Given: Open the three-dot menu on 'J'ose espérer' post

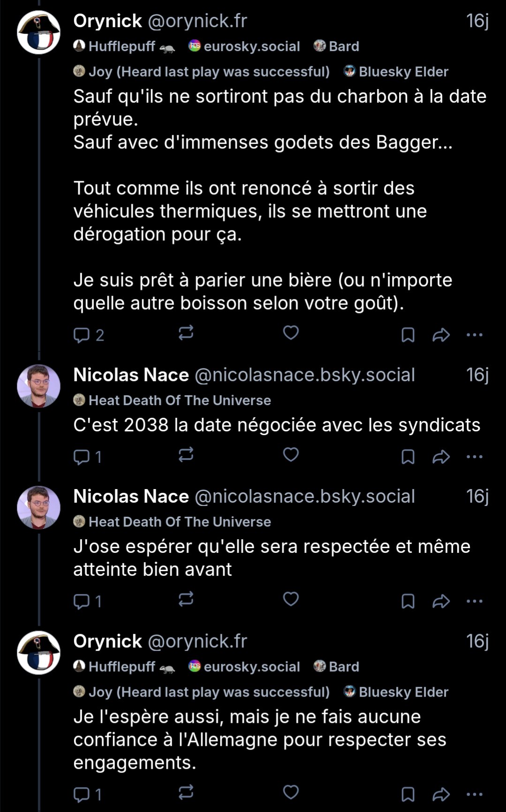Looking at the screenshot, I should (475, 601).
